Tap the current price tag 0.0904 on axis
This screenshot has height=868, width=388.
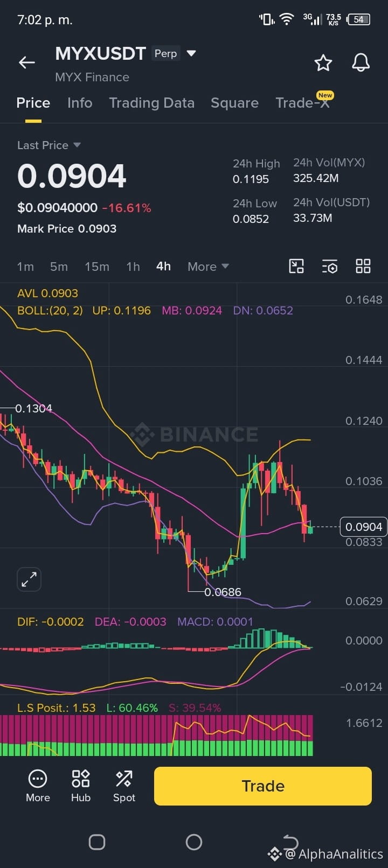click(363, 527)
